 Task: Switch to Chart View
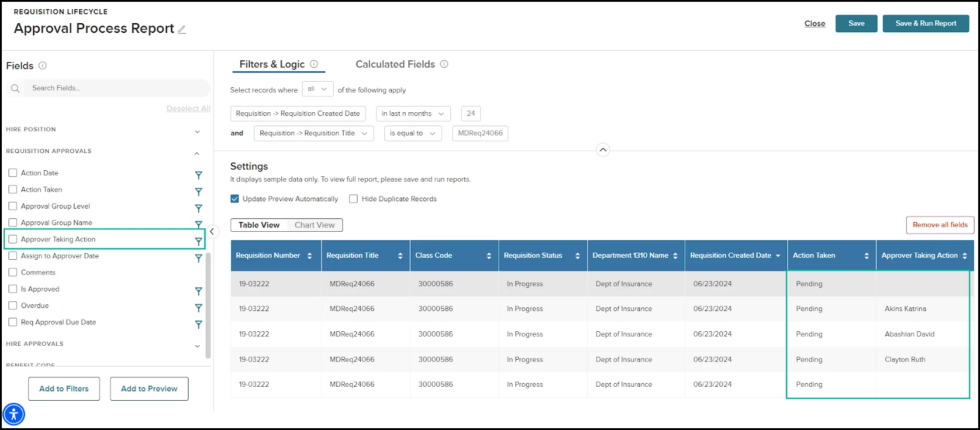[315, 225]
